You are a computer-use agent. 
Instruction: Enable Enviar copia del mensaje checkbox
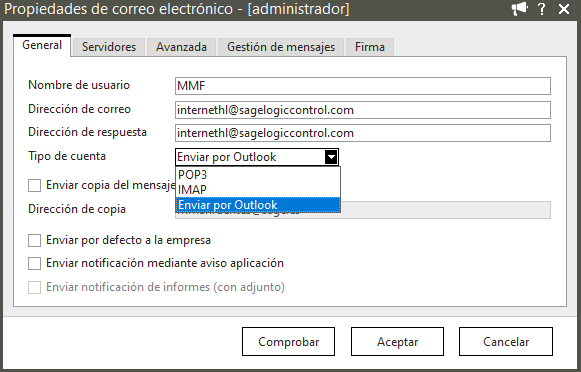(x=34, y=185)
